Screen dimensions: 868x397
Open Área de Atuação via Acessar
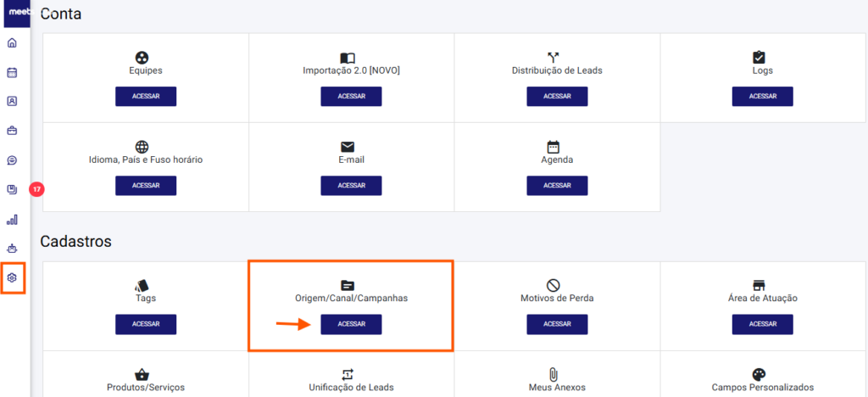pyautogui.click(x=763, y=324)
